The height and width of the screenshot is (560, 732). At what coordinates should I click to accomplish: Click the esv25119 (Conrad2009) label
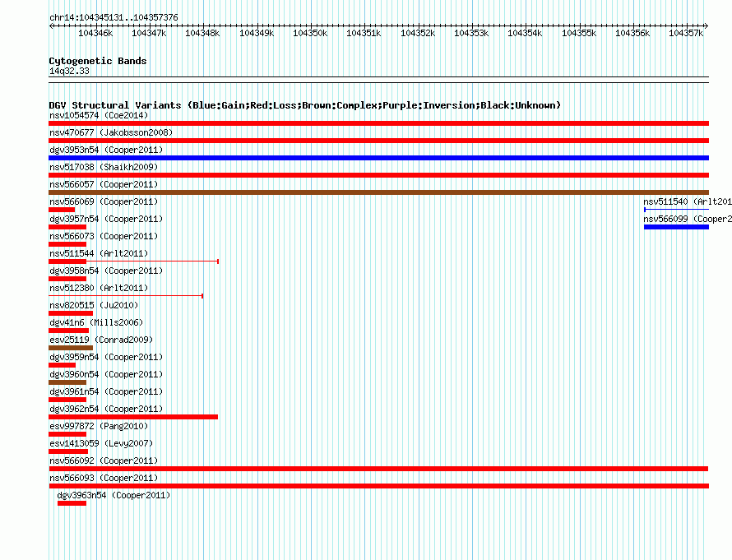point(101,340)
